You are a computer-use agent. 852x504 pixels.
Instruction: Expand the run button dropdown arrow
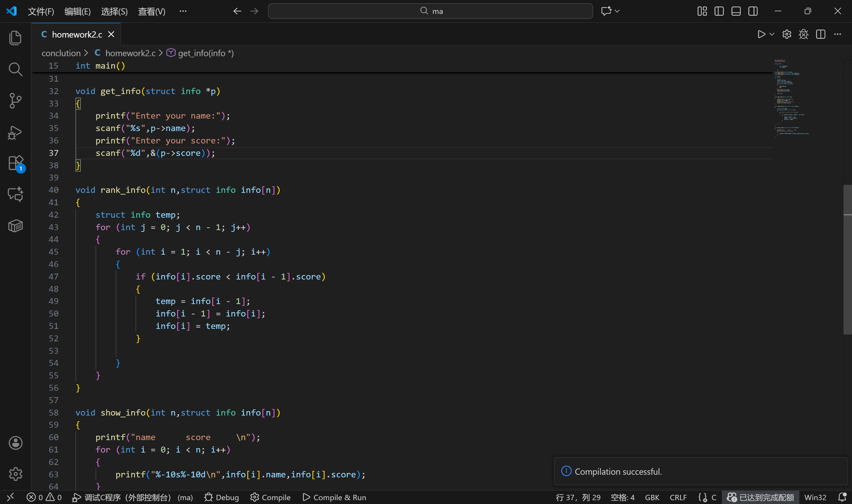coord(772,34)
